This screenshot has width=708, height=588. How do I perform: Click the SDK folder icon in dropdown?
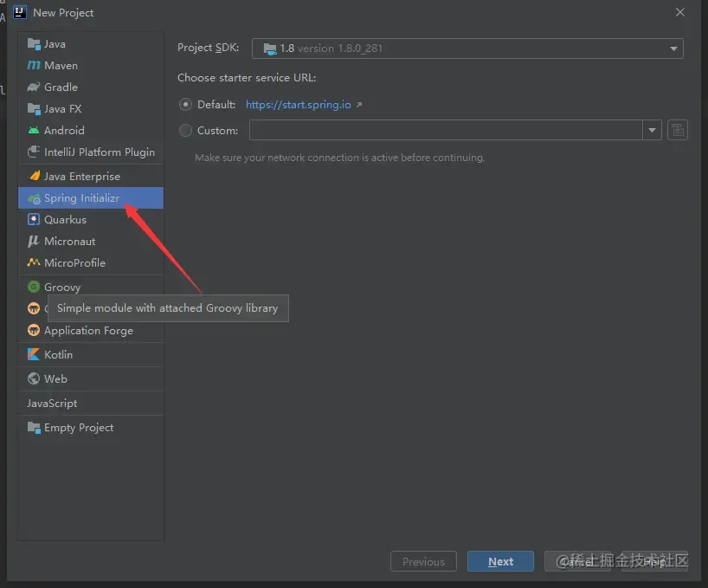point(269,48)
